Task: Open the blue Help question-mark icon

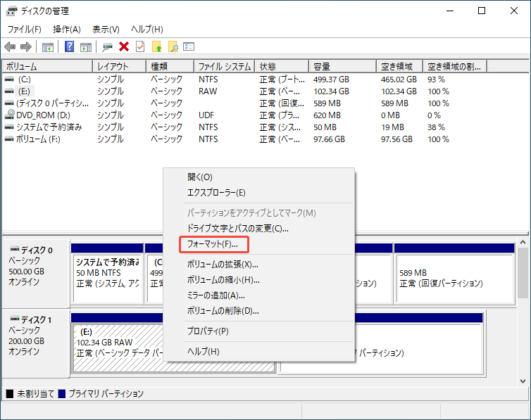Action: tap(70, 46)
